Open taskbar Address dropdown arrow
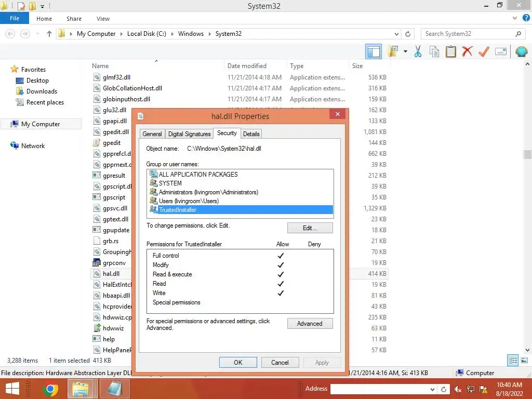The height and width of the screenshot is (399, 532). [432, 389]
